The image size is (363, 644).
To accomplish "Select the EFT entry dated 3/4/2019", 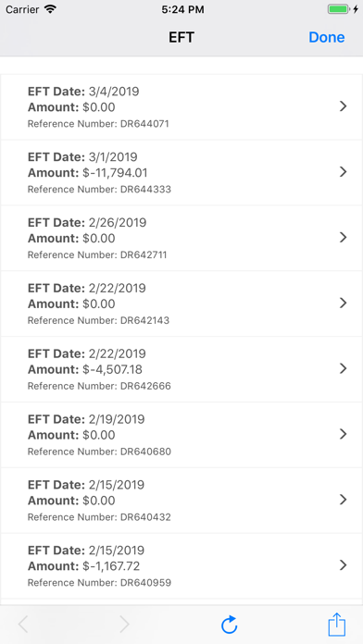I will (181, 107).
